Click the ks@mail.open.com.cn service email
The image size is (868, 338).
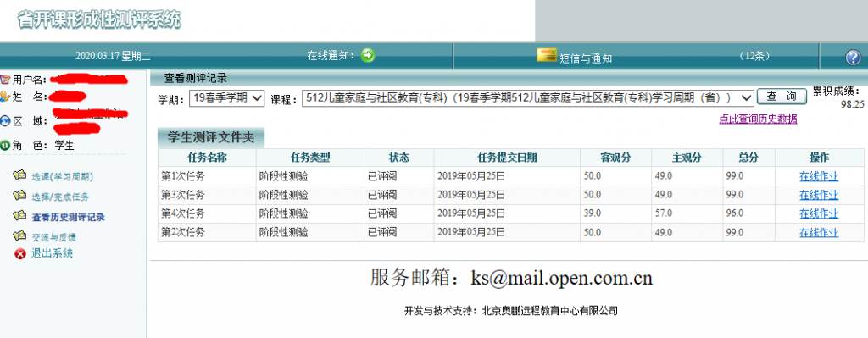pyautogui.click(x=561, y=278)
